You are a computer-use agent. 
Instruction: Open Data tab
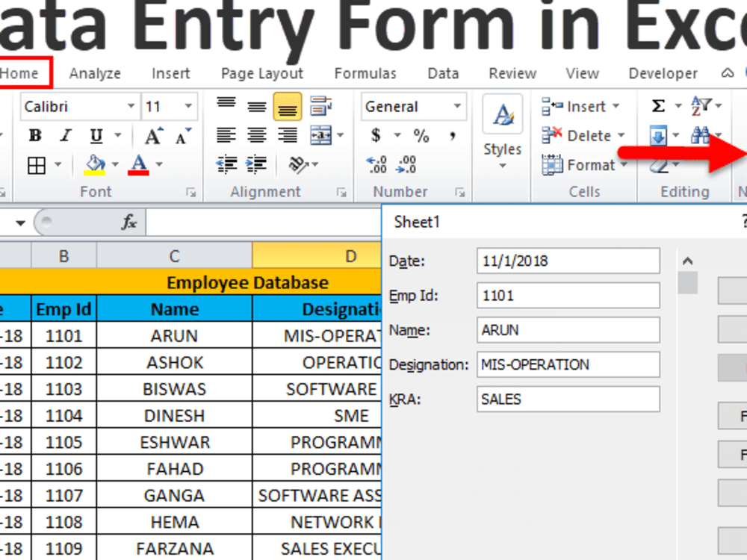[x=443, y=73]
